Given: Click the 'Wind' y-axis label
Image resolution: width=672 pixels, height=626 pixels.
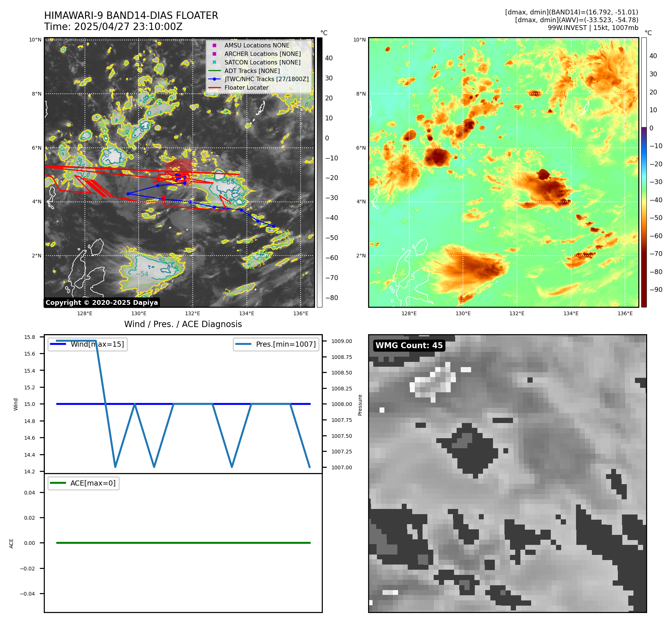Looking at the screenshot, I should coord(16,404).
